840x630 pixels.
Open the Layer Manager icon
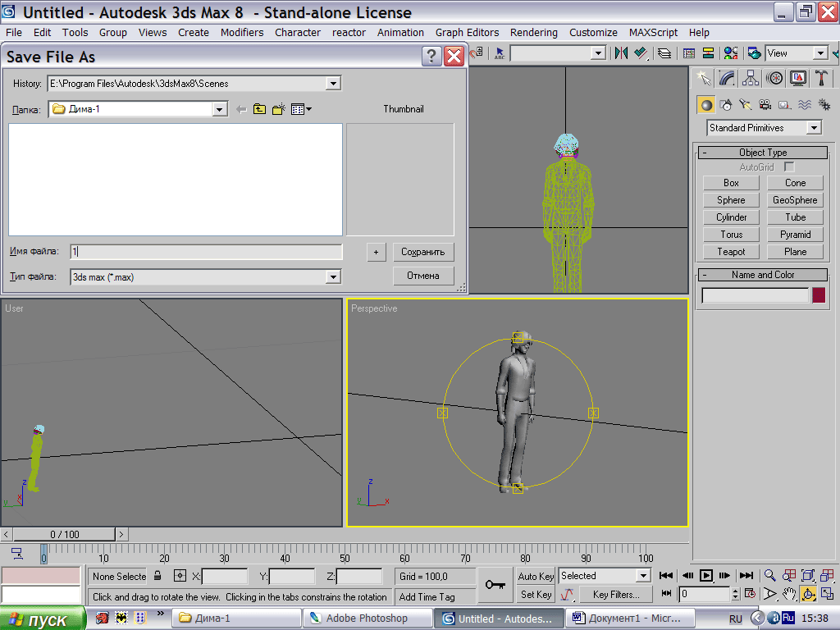coord(664,53)
